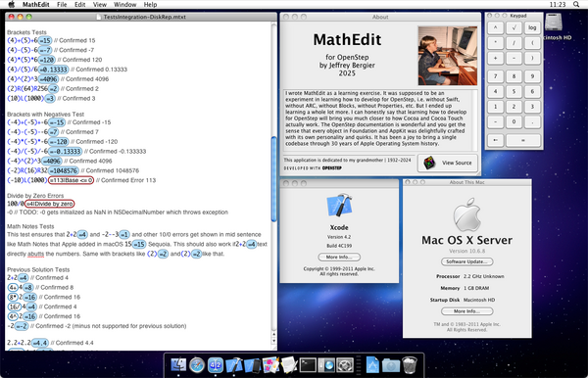Click Version 10.6.8 text in About This Mac
This screenshot has width=588, height=378.
[x=466, y=251]
